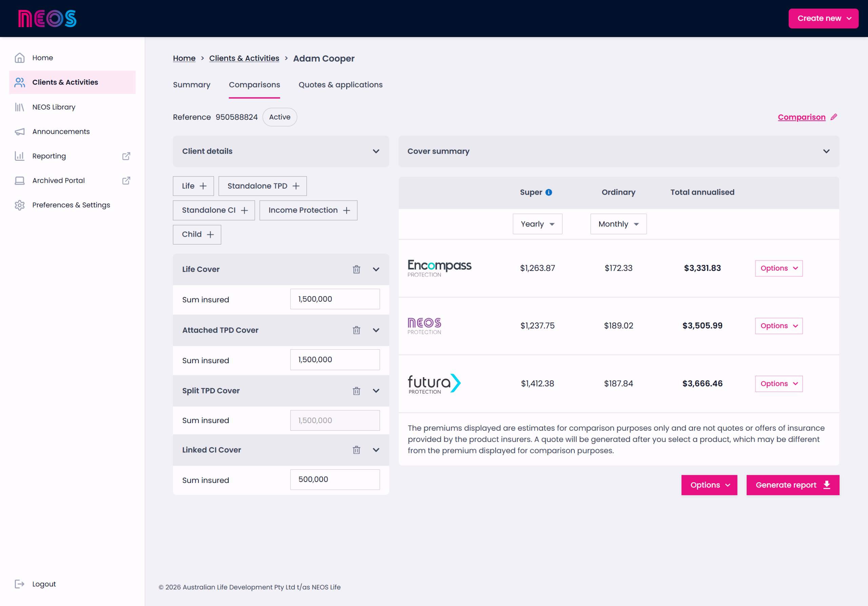Delete Linked CI Cover with trash icon
The width and height of the screenshot is (868, 606).
coord(356,450)
